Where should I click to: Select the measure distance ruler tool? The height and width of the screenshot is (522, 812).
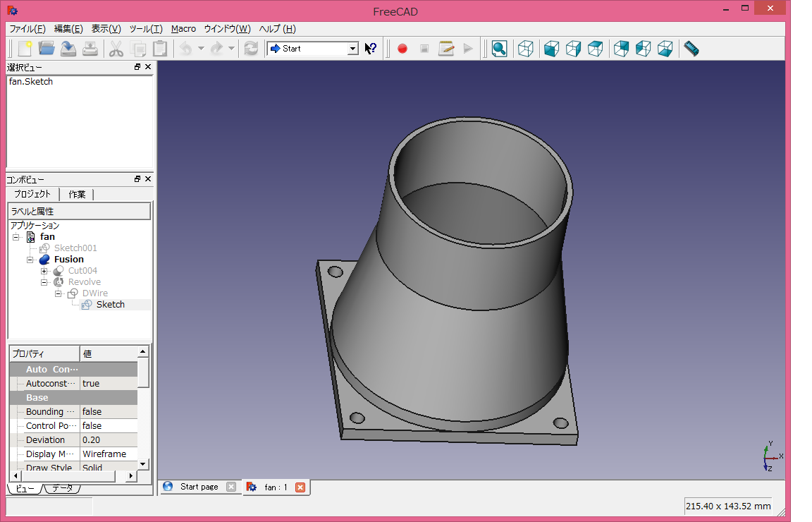691,49
